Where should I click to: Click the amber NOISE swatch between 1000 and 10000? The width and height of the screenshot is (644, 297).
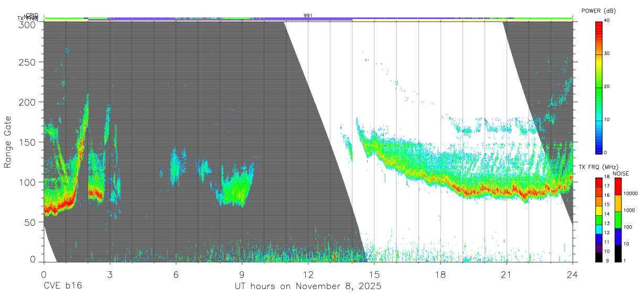coord(618,202)
